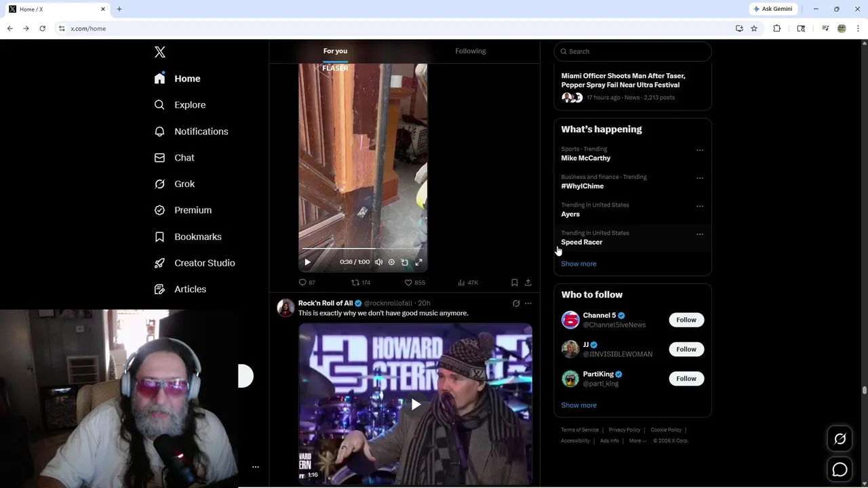The width and height of the screenshot is (868, 488).
Task: Open Terms of Service link
Action: click(x=580, y=430)
